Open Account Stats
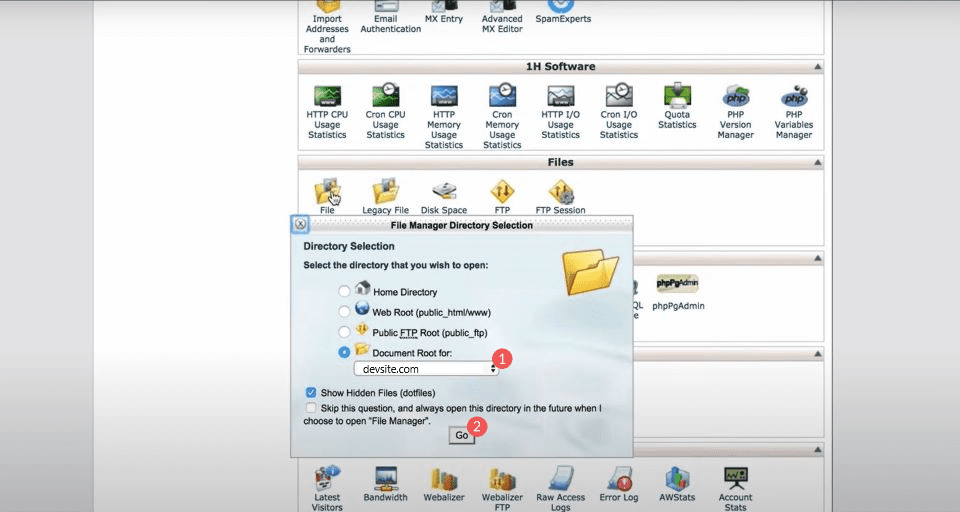The height and width of the screenshot is (512, 960). (735, 488)
